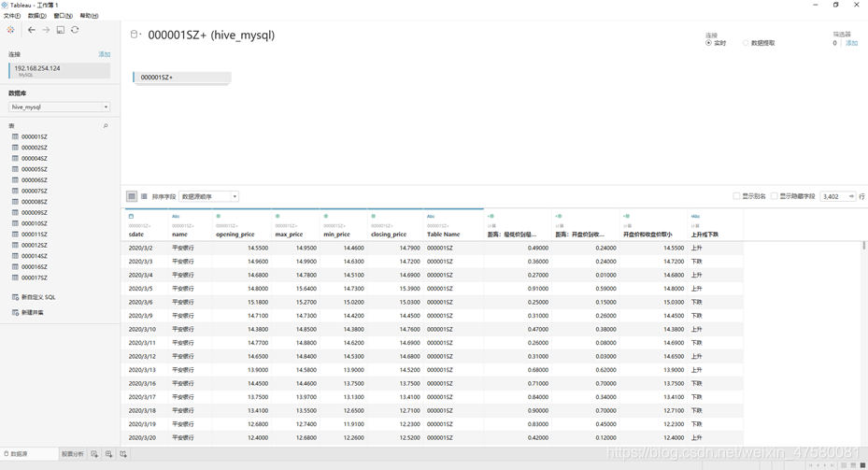
Task: Click the number type icon above opening_price
Action: click(x=218, y=217)
